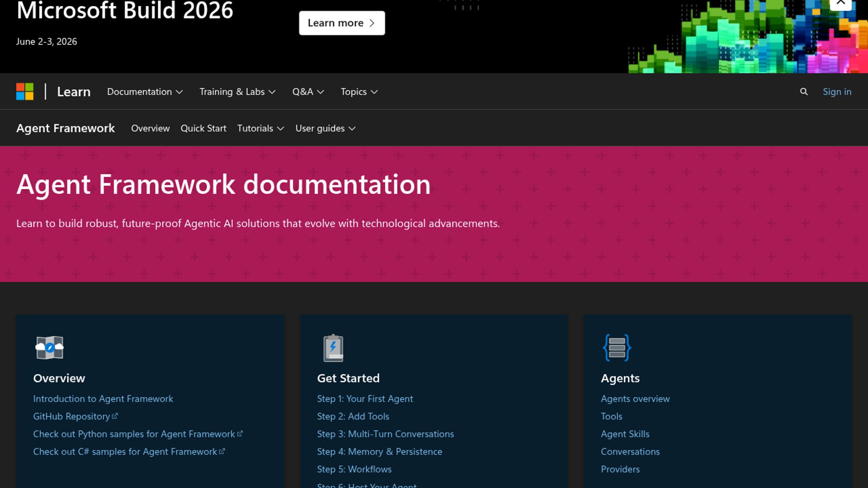Click the Overview map card icon
868x488 pixels.
click(49, 348)
